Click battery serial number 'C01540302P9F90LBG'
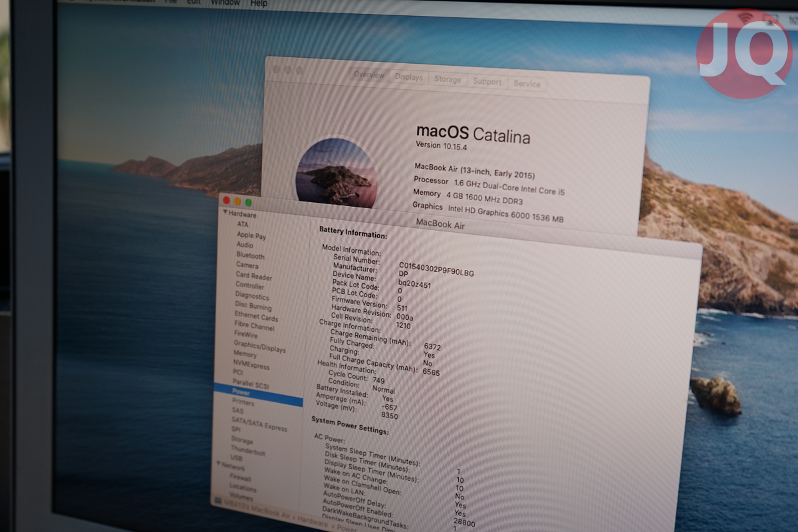798x532 pixels. pyautogui.click(x=436, y=271)
